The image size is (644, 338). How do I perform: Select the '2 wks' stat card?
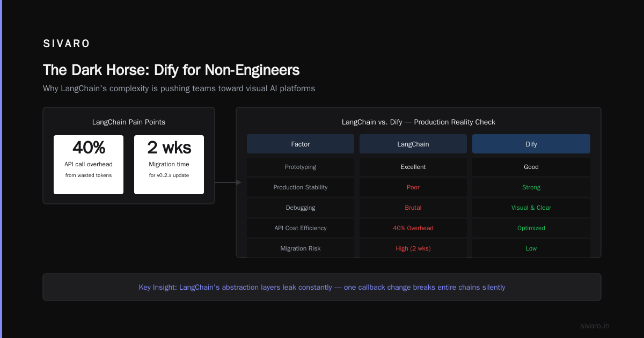coord(169,165)
